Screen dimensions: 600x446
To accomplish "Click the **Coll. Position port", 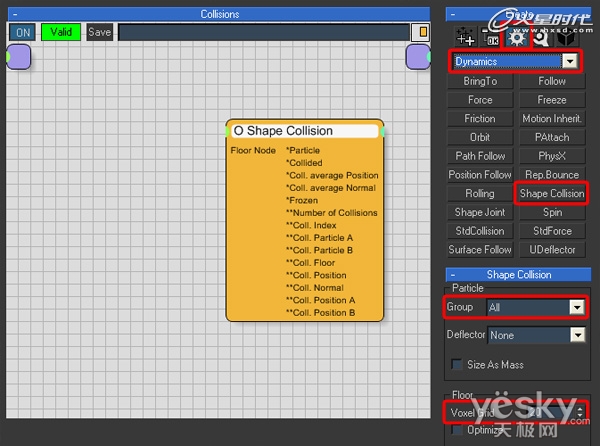I will click(316, 275).
